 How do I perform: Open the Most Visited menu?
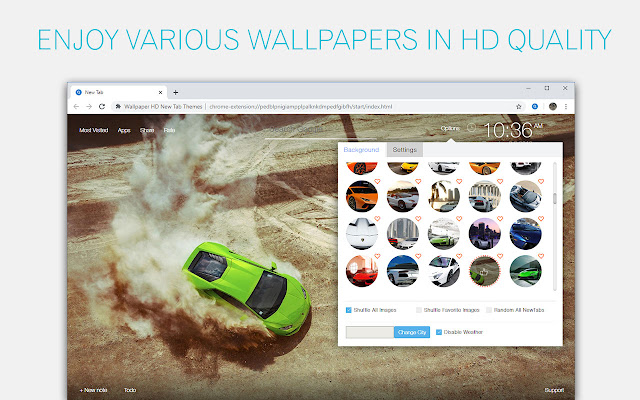pos(93,130)
